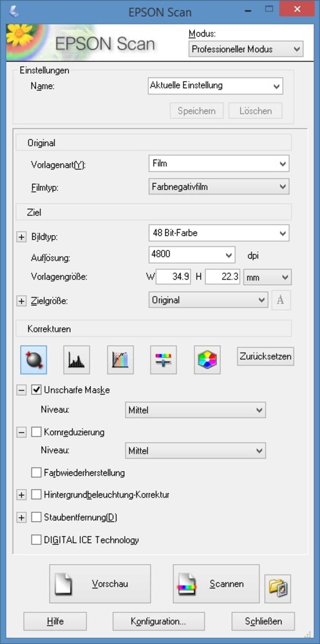The width and height of the screenshot is (320, 644).
Task: Collapse the Kornreduzierung section
Action: click(21, 432)
